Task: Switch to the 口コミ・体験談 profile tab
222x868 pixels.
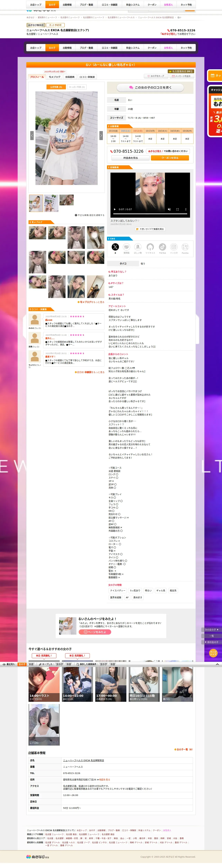Action: [87, 77]
